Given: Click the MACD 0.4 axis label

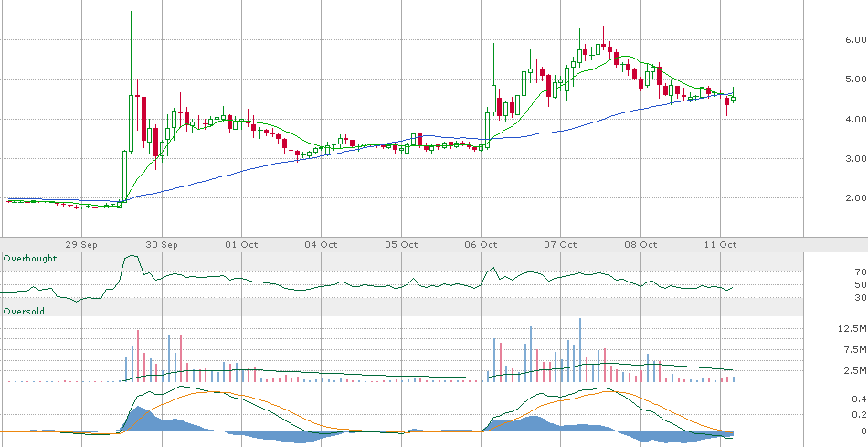Looking at the screenshot, I should 859,399.
